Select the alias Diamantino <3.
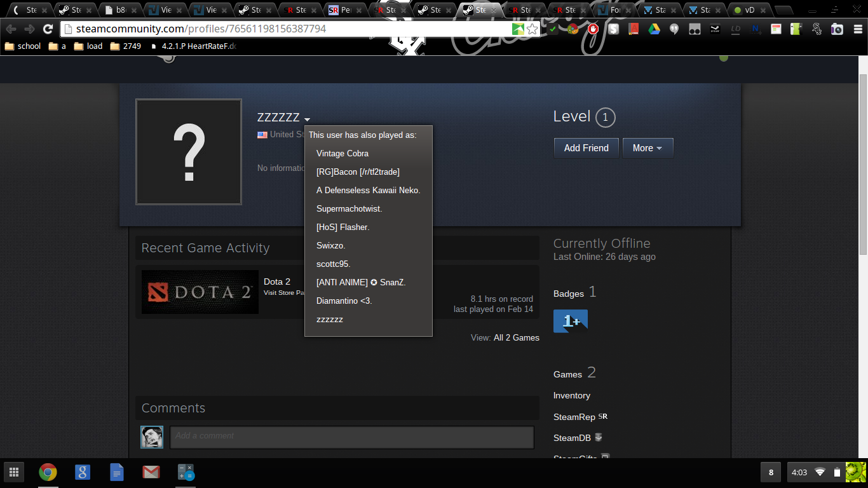The width and height of the screenshot is (868, 488). tap(344, 301)
